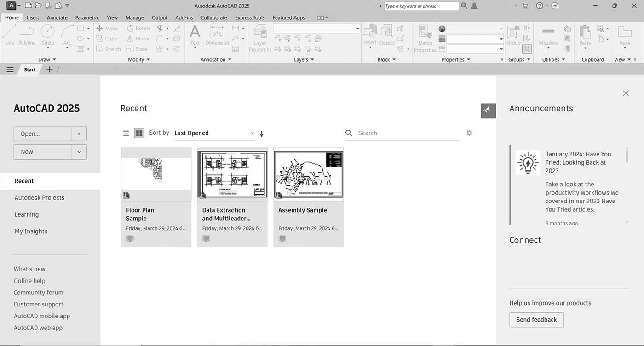Expand the New button dropdown arrow
Viewport: 644px width, 346px height.
coord(79,152)
